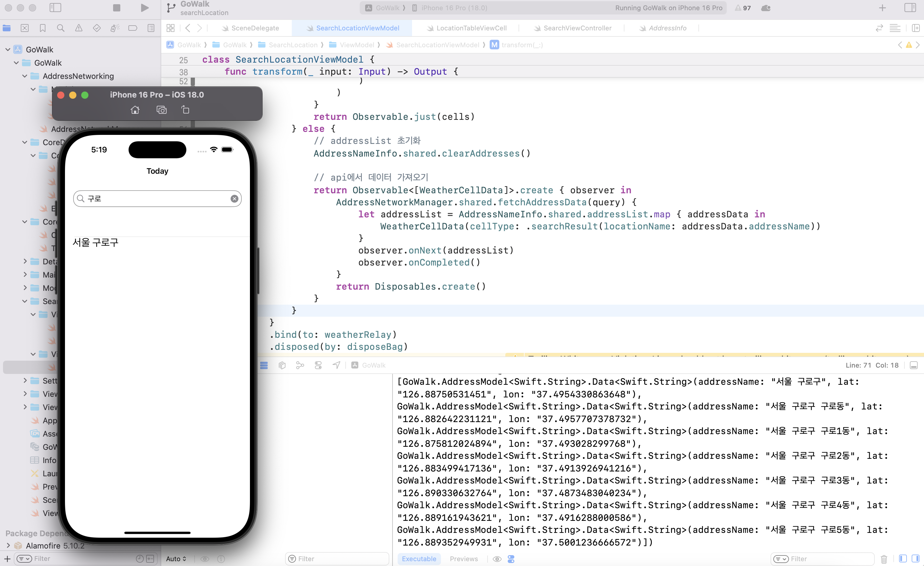Select the Executable console filter
Image resolution: width=924 pixels, height=566 pixels.
click(x=418, y=558)
